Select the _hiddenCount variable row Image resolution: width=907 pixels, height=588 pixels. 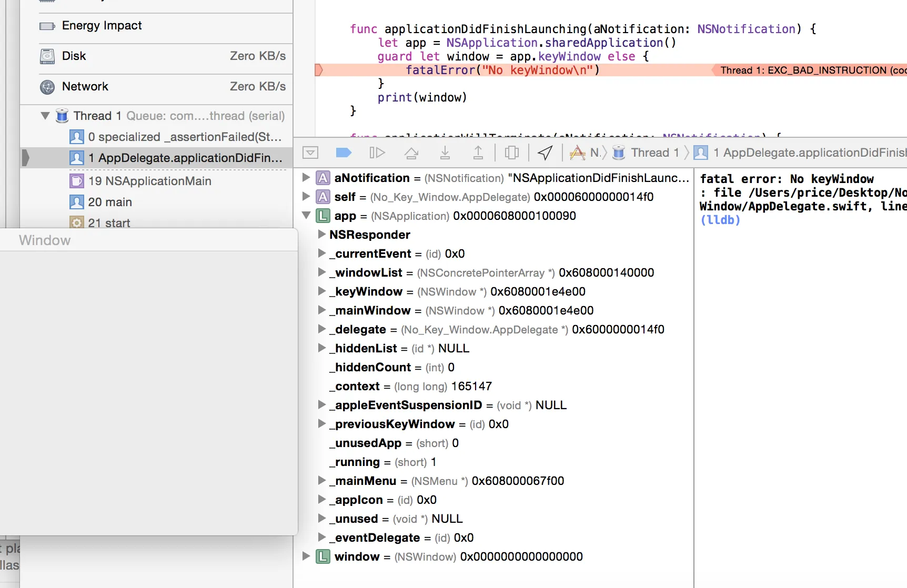pyautogui.click(x=493, y=367)
